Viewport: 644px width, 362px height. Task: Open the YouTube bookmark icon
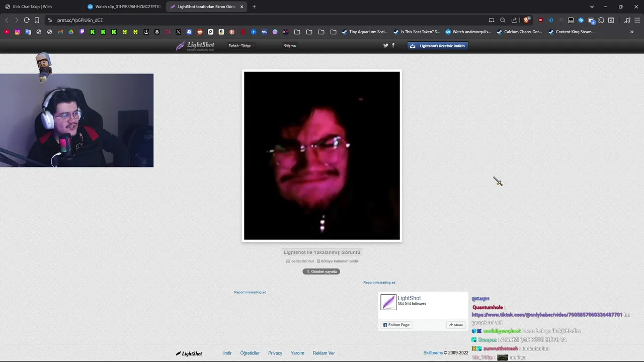[7, 32]
